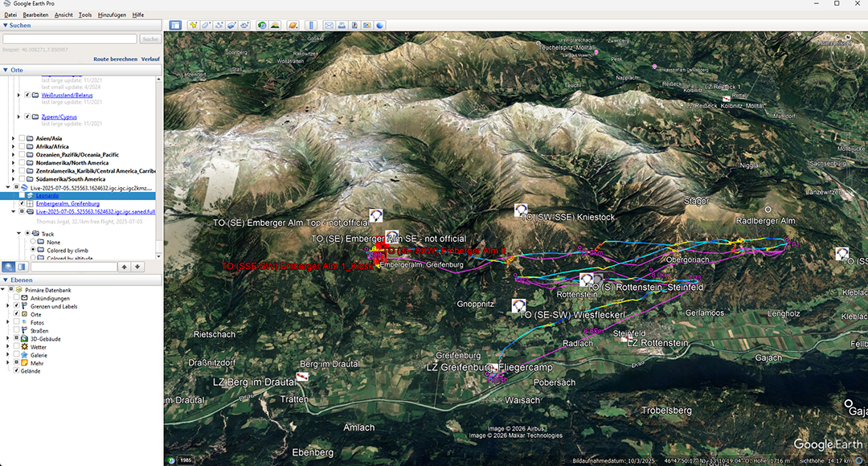Enable the Wetter layer checkbox
868x466 pixels.
click(x=16, y=347)
